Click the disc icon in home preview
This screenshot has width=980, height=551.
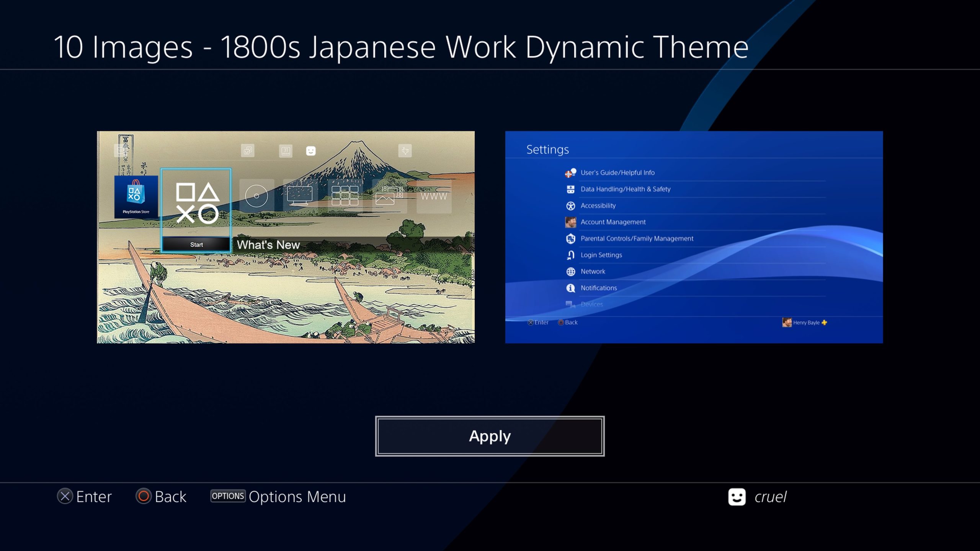tap(256, 196)
